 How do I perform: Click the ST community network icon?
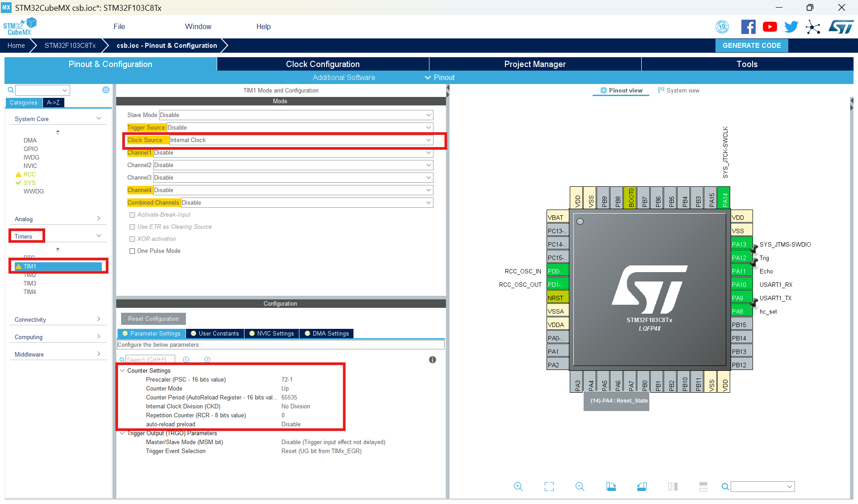pyautogui.click(x=813, y=27)
